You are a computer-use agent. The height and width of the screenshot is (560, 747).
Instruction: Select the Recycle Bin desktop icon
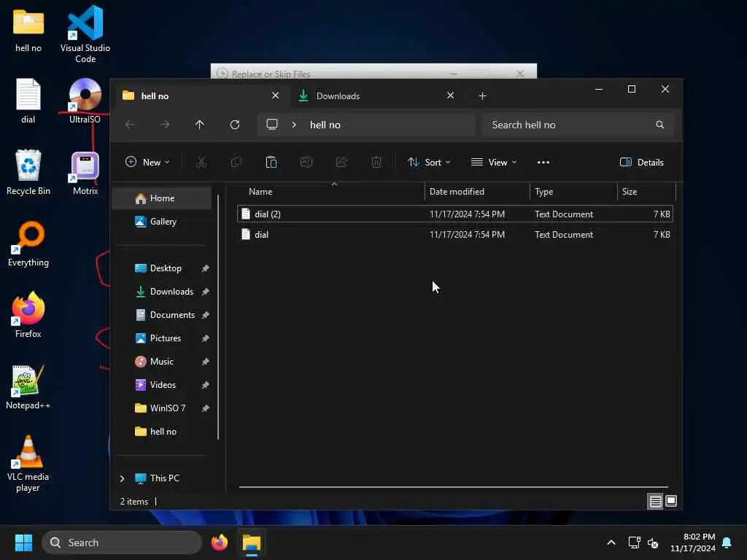pos(28,172)
